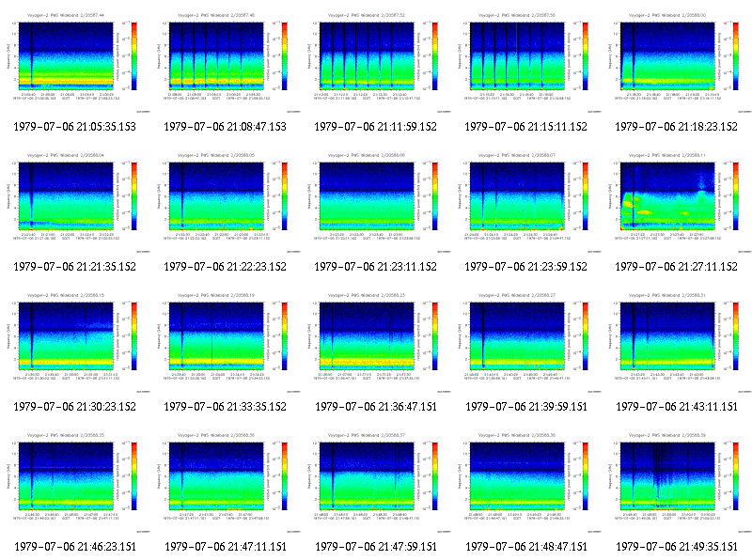Click caption text 1979-07-06 21:36:47.151
The height and width of the screenshot is (560, 752).
point(376,407)
